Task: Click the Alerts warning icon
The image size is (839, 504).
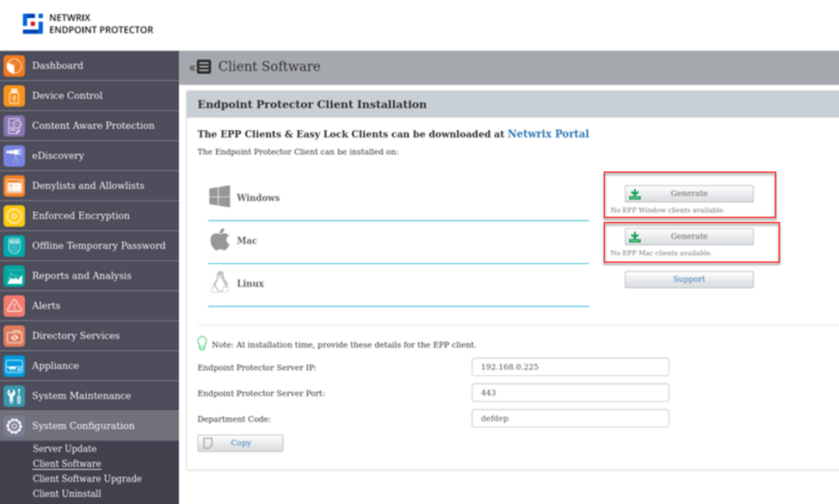Action: pyautogui.click(x=15, y=306)
